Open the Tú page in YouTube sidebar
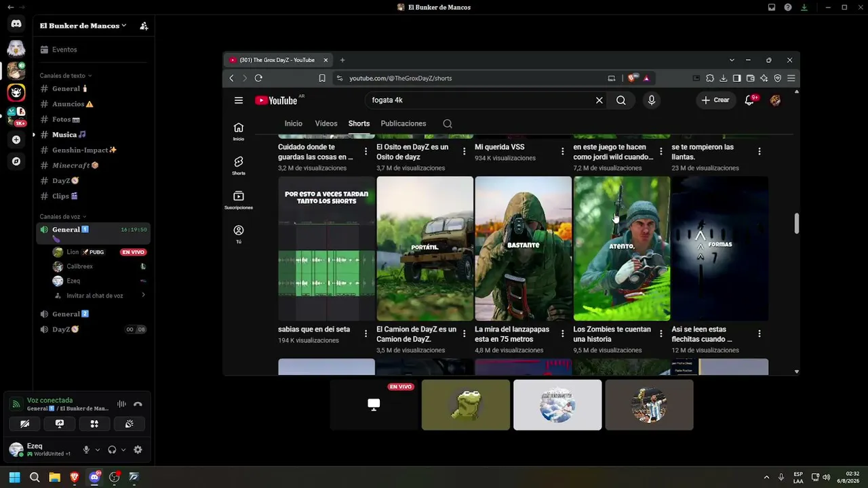 (239, 235)
